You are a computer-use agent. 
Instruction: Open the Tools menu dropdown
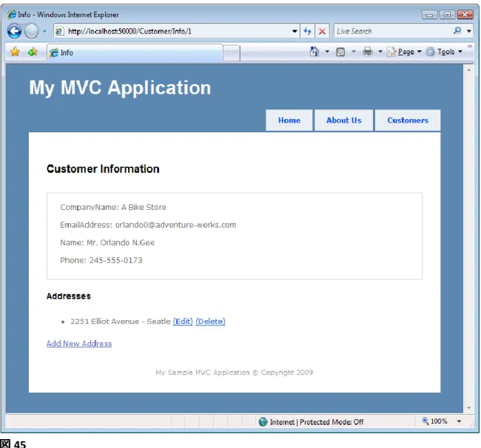(x=444, y=52)
